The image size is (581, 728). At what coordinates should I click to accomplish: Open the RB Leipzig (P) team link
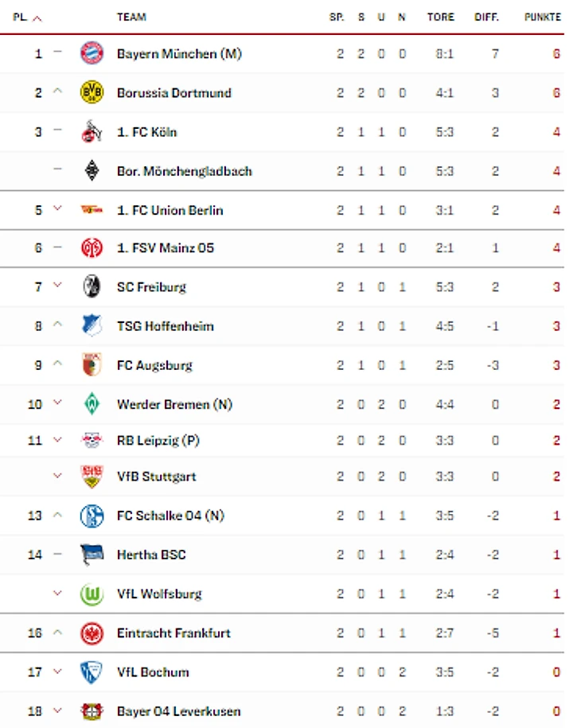tap(158, 440)
